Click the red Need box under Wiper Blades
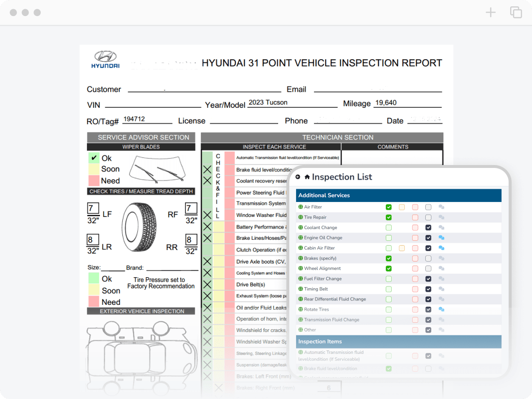 [94, 180]
